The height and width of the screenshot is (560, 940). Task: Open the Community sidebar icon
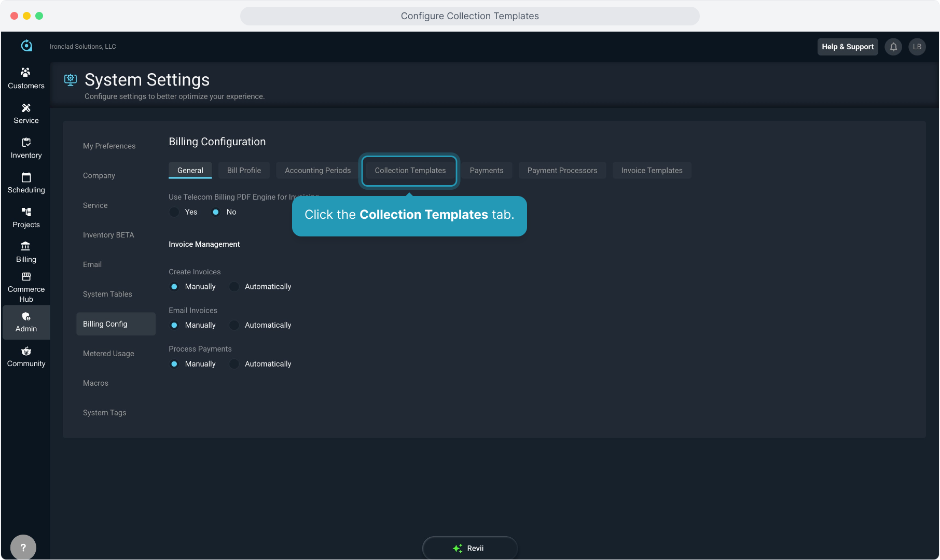(26, 352)
